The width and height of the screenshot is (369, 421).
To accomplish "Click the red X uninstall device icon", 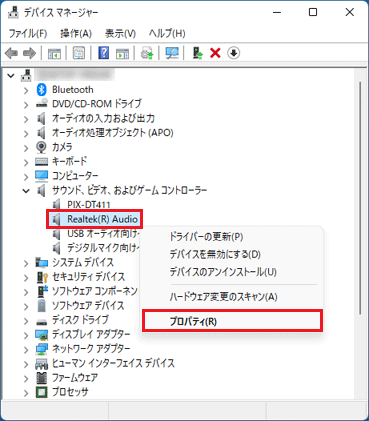I will point(215,53).
